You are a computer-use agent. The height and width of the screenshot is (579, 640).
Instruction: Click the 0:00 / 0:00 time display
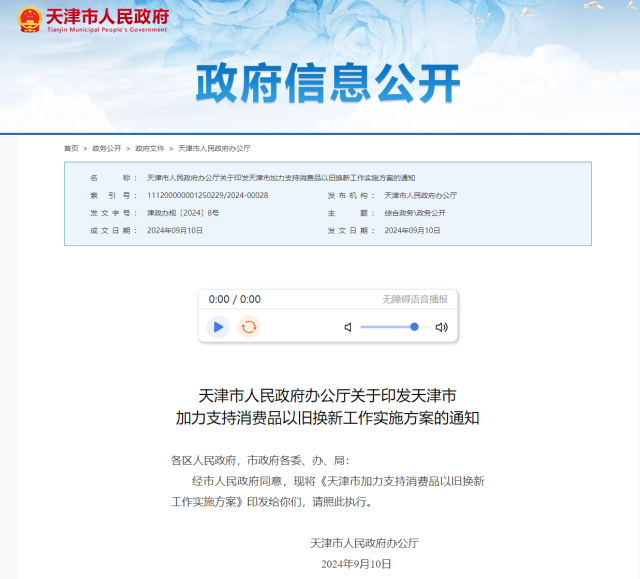(x=235, y=299)
